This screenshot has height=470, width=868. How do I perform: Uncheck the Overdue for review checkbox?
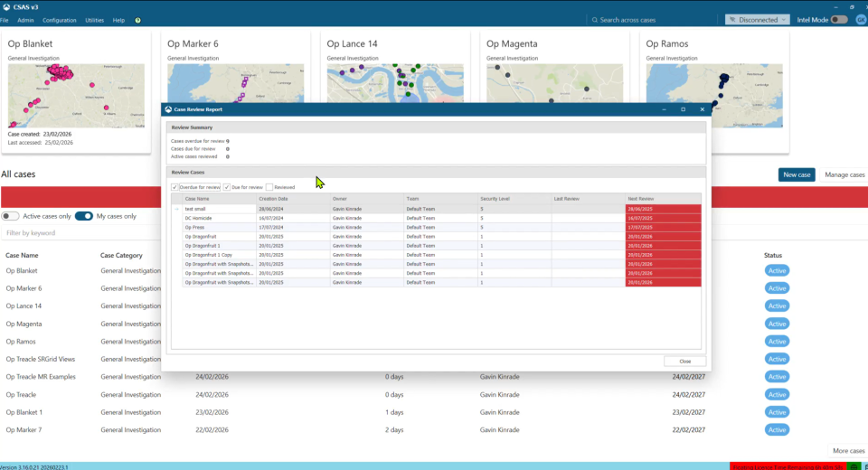click(x=175, y=187)
